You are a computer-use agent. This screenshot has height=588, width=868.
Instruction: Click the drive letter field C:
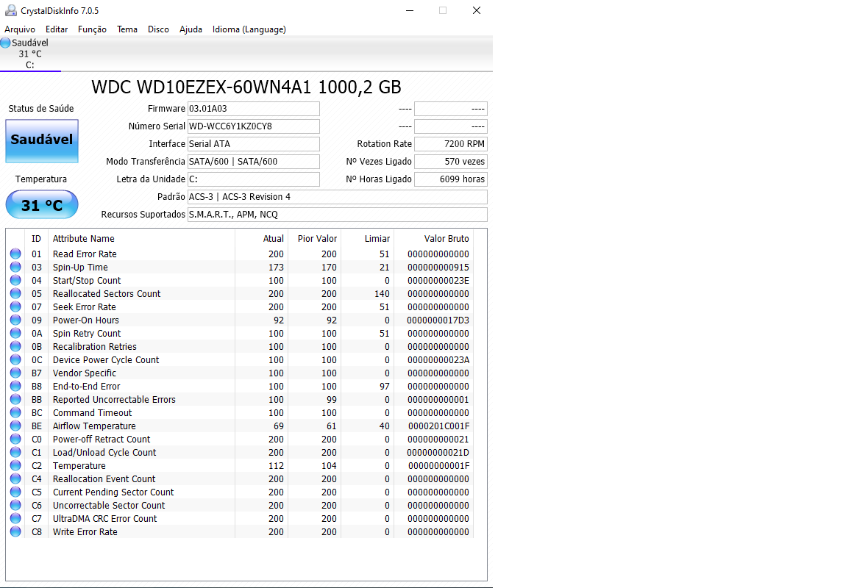(254, 179)
